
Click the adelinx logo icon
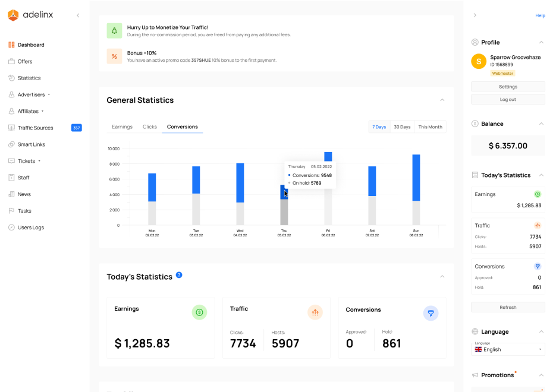tap(13, 15)
